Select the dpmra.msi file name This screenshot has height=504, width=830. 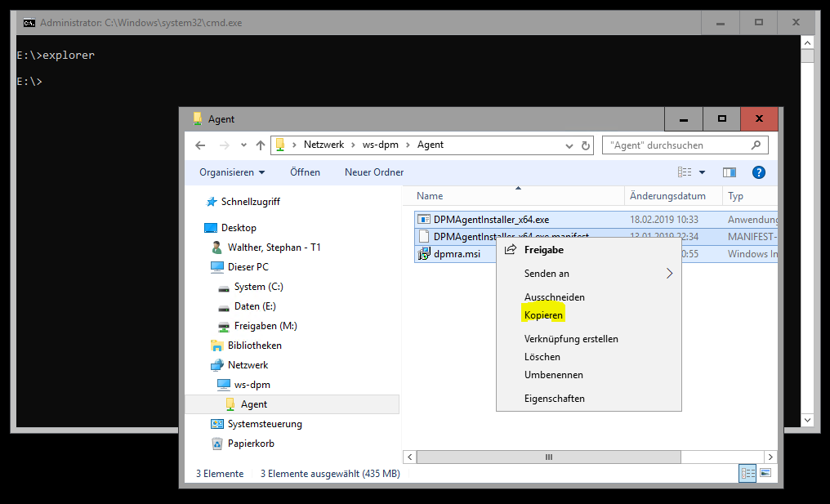tap(457, 254)
